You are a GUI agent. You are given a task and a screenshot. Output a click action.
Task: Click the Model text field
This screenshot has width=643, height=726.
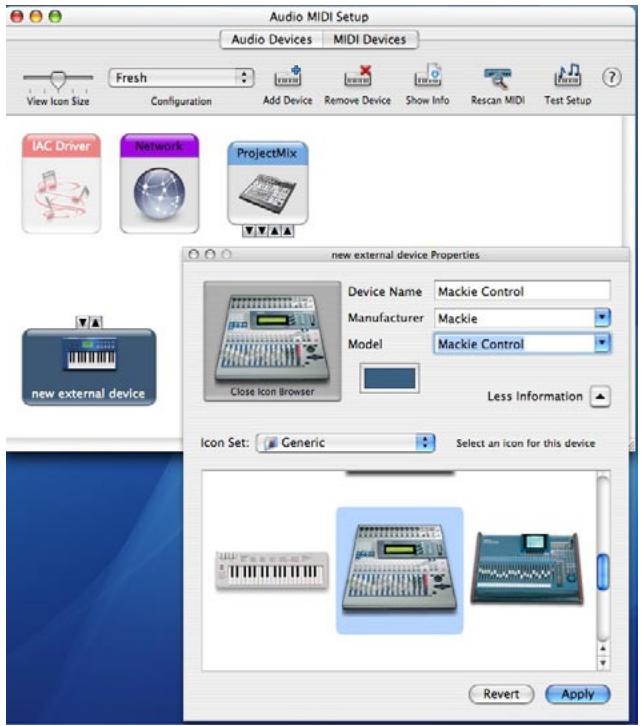[x=514, y=344]
